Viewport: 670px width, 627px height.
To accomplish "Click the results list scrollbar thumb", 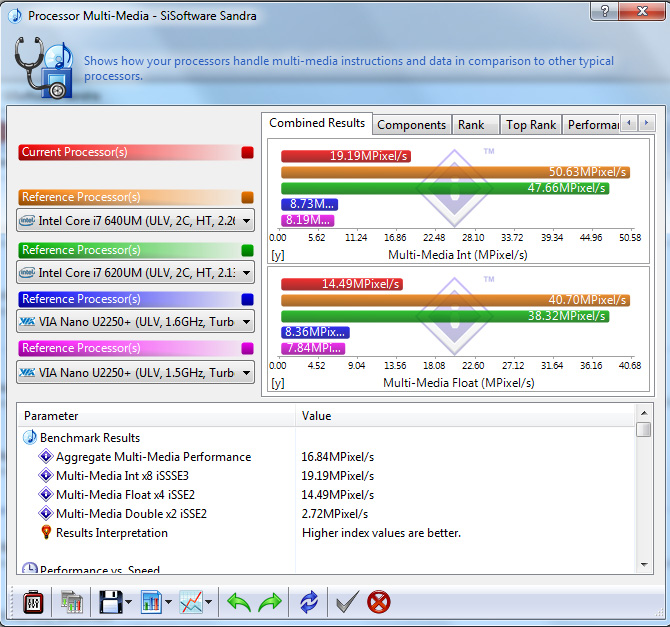I will [644, 429].
